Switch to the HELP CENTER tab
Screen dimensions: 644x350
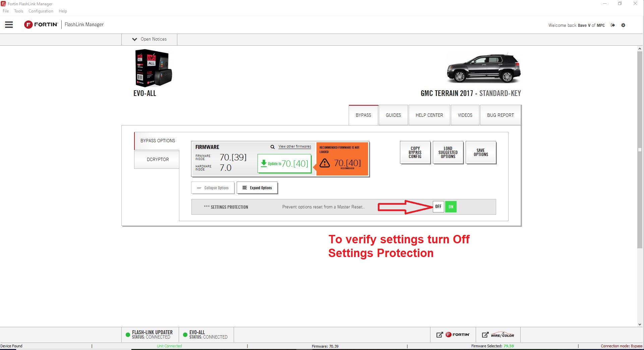click(429, 115)
